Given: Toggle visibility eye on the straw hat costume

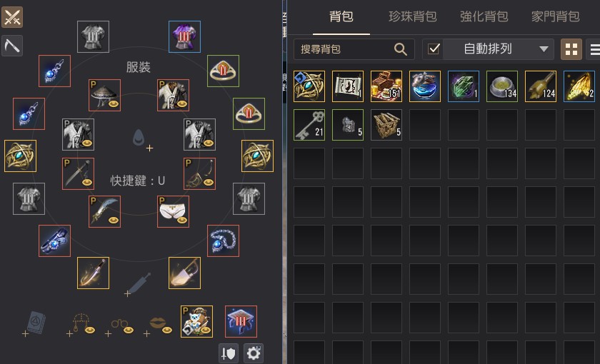Looking at the screenshot, I should [113, 103].
